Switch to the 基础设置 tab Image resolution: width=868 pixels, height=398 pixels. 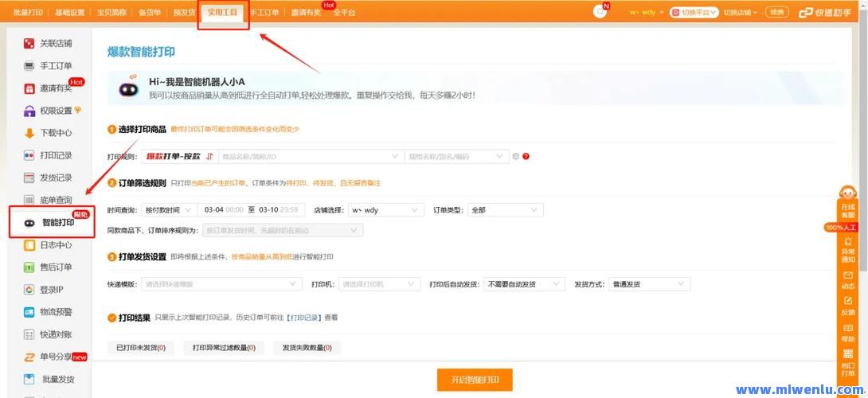click(70, 12)
